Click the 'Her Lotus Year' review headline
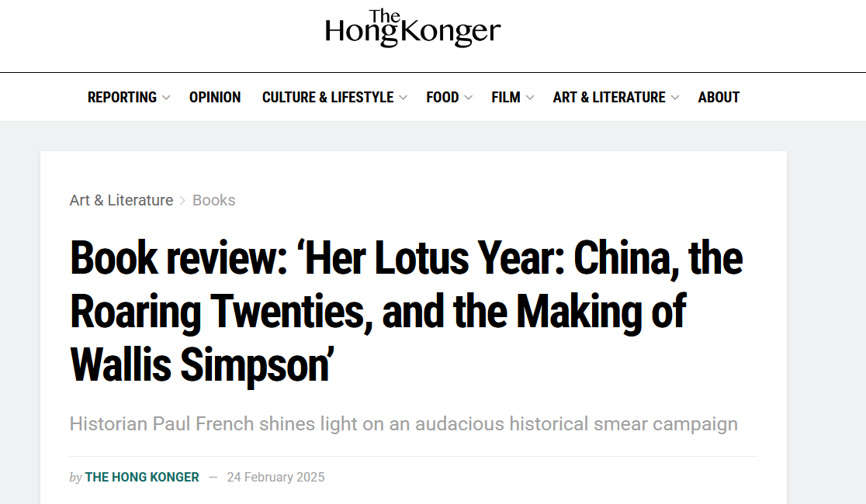 click(407, 312)
